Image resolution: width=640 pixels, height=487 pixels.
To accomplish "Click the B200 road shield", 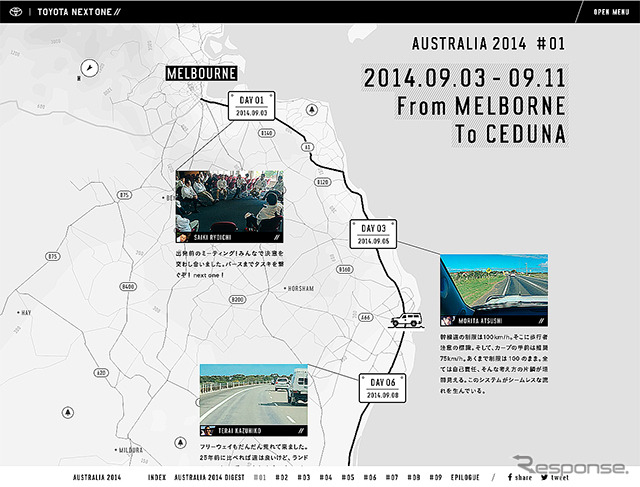I will (x=237, y=300).
